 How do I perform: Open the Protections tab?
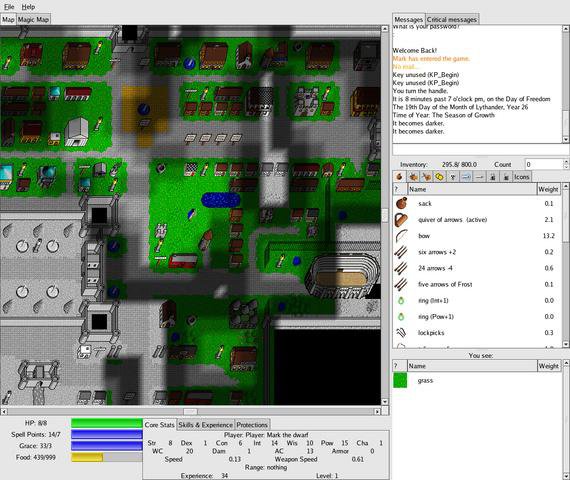pos(252,425)
